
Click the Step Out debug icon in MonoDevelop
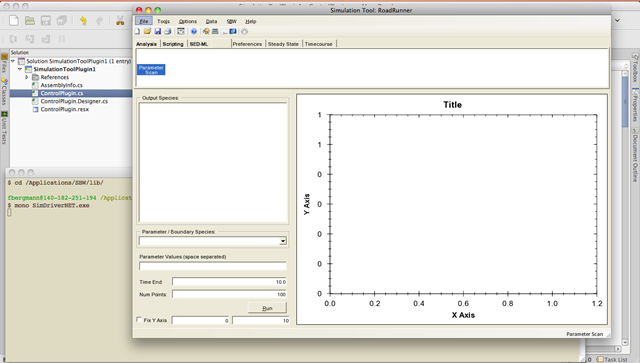pyautogui.click(x=46, y=39)
